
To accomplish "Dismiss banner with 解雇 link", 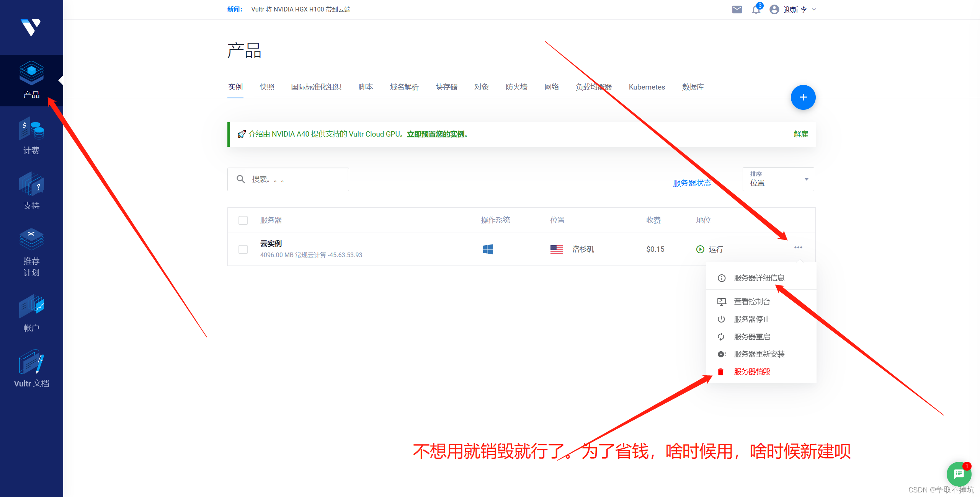I will pos(801,134).
